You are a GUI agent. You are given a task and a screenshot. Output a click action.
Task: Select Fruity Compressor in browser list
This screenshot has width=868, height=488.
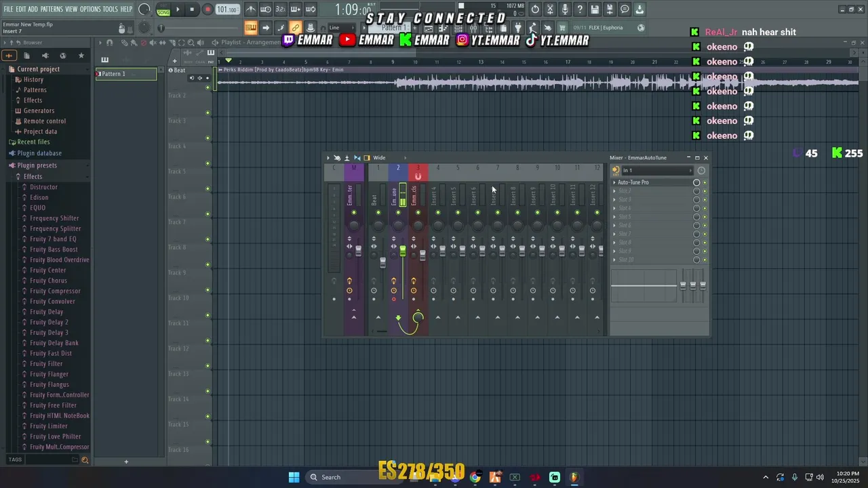tap(55, 291)
